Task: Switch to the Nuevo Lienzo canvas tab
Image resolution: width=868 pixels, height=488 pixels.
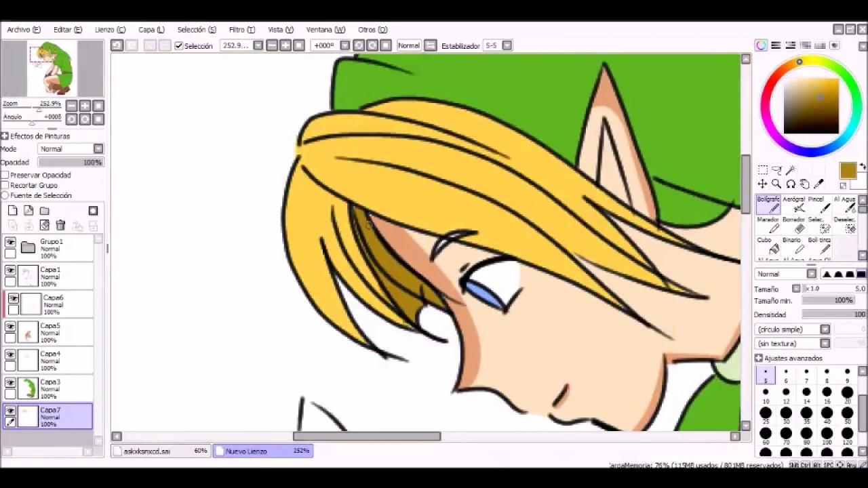Action: pos(263,451)
